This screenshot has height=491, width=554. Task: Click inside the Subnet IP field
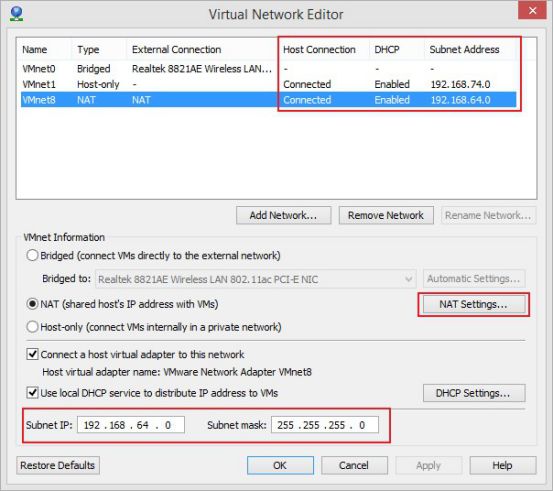(x=131, y=425)
